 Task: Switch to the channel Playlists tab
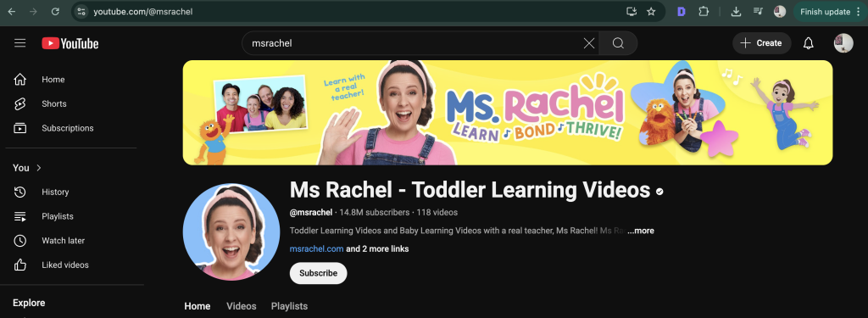coord(289,306)
